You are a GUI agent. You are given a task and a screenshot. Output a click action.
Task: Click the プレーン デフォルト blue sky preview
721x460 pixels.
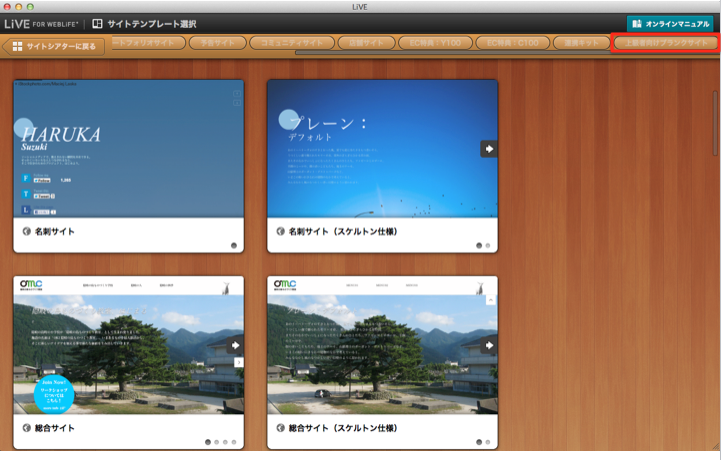pyautogui.click(x=383, y=149)
